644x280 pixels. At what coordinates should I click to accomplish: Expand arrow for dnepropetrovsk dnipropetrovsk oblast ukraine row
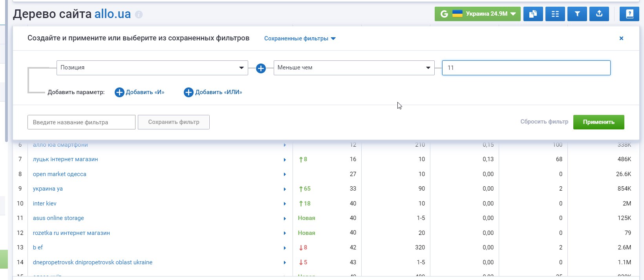click(285, 262)
